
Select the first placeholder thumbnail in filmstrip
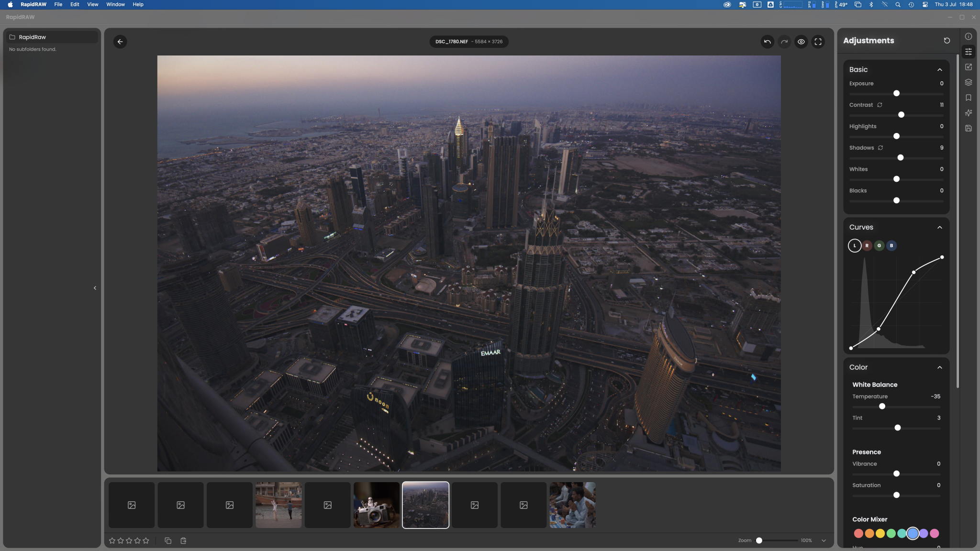point(132,505)
